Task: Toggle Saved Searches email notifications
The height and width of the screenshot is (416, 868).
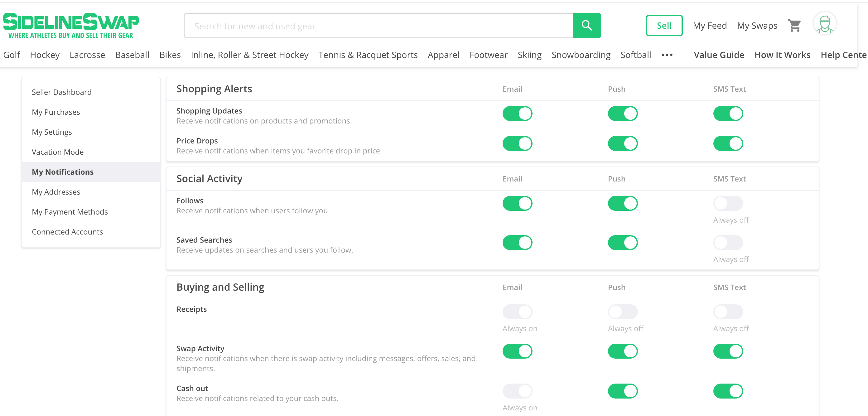Action: click(517, 243)
